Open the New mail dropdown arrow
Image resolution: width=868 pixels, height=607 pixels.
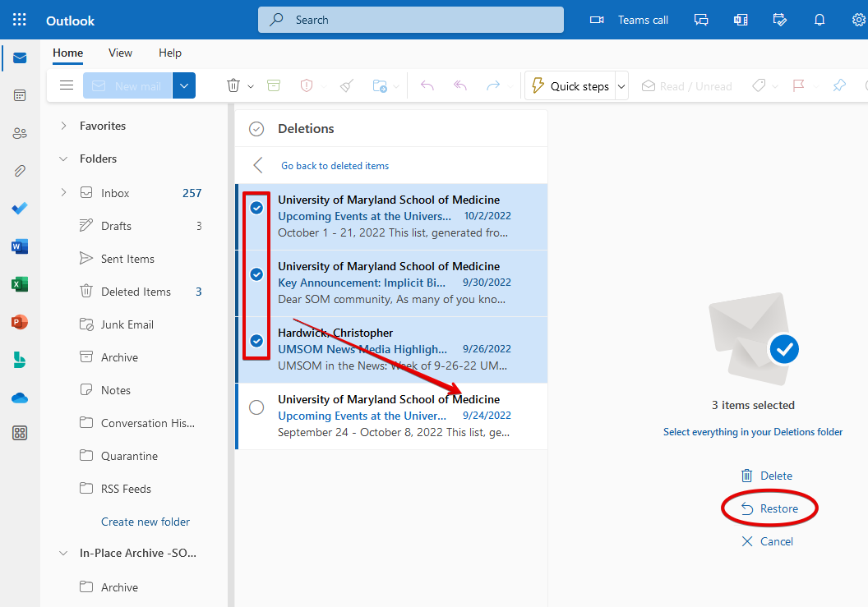[x=184, y=86]
